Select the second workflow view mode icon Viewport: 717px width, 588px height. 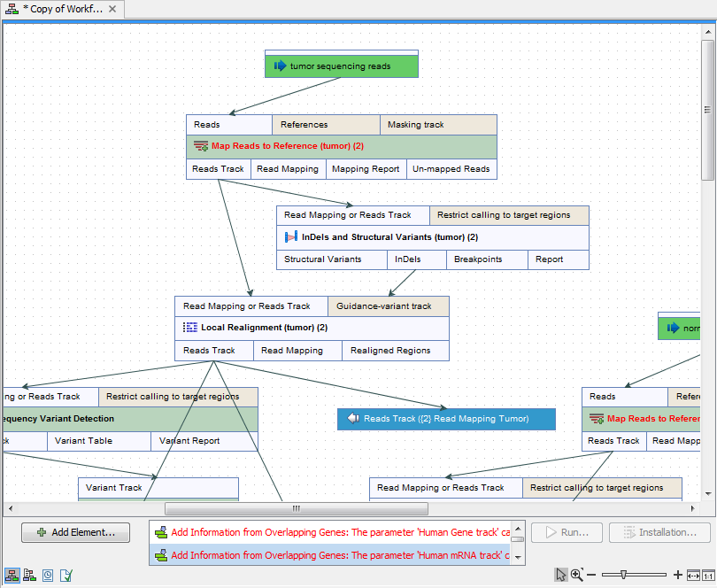coord(29,576)
